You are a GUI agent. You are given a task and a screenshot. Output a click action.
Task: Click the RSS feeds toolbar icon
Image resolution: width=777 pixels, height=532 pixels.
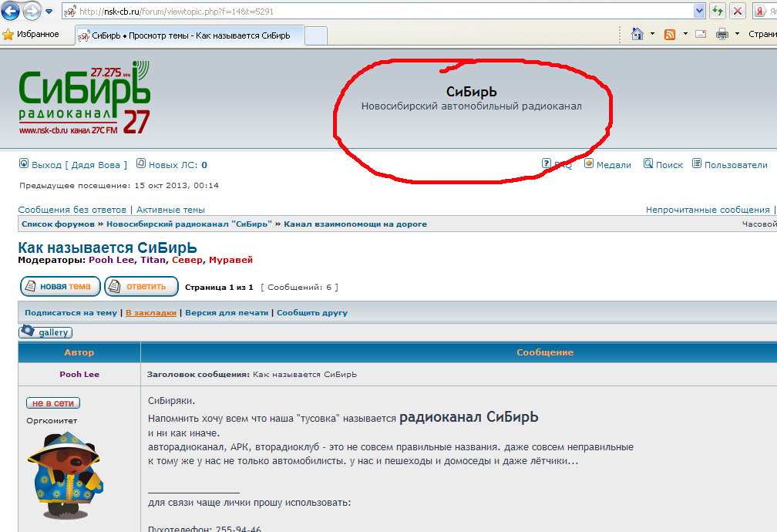[670, 34]
